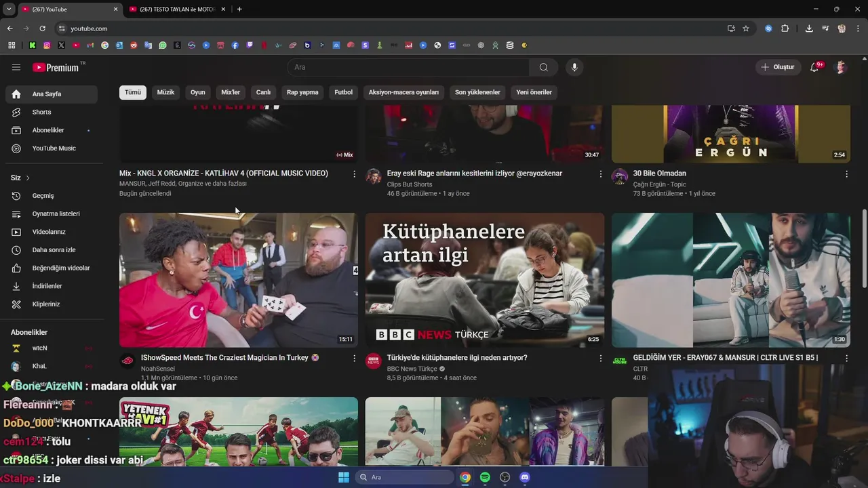Open the tab search dropdown arrow
Viewport: 868px width, 488px height.
[9, 9]
